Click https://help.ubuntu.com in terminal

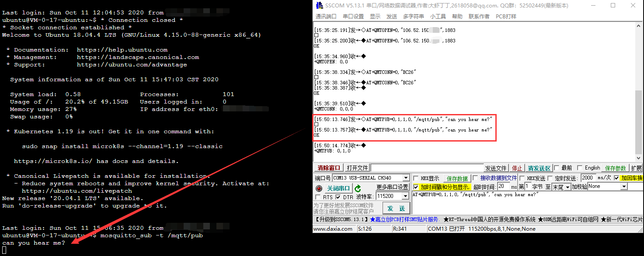(x=122, y=50)
